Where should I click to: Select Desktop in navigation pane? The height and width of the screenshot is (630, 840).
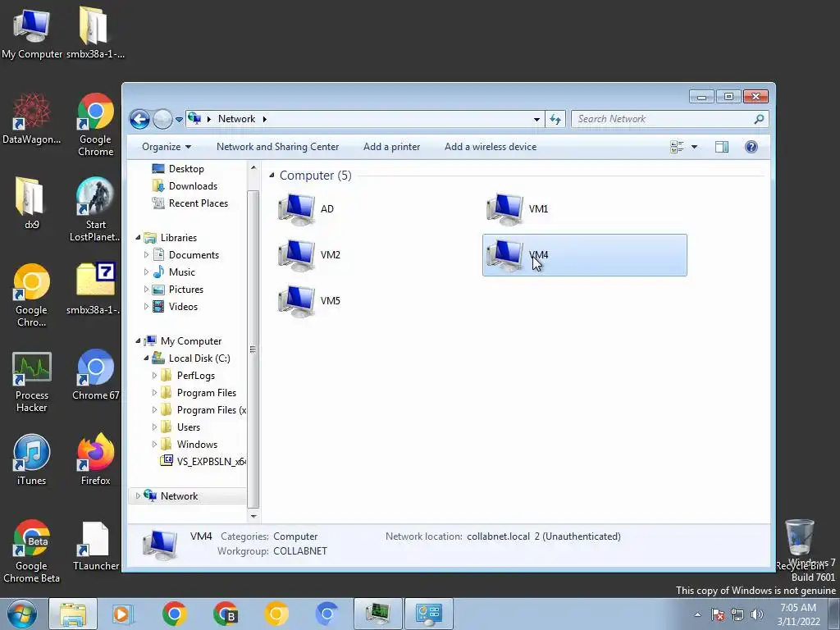[186, 169]
